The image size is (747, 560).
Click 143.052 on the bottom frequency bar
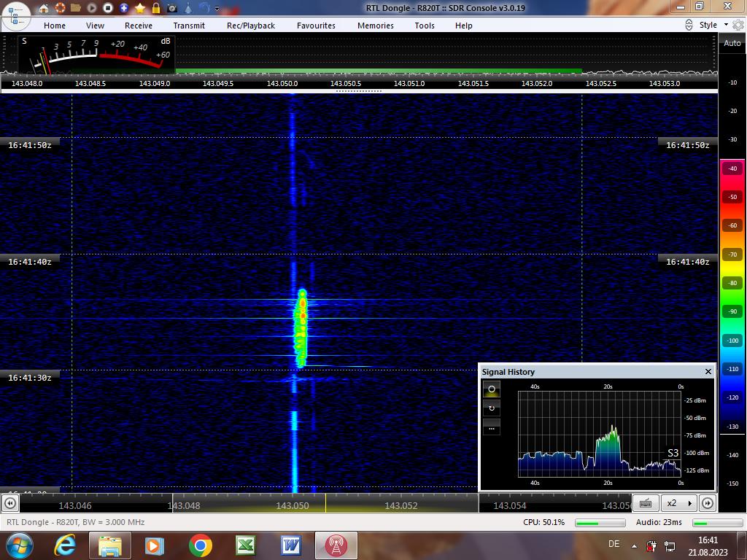(x=401, y=506)
